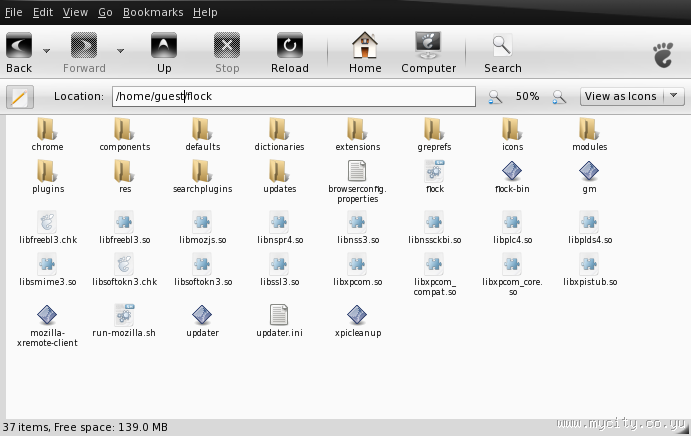The width and height of the screenshot is (691, 436).
Task: Click the Forward toolbar button
Action: [x=84, y=52]
